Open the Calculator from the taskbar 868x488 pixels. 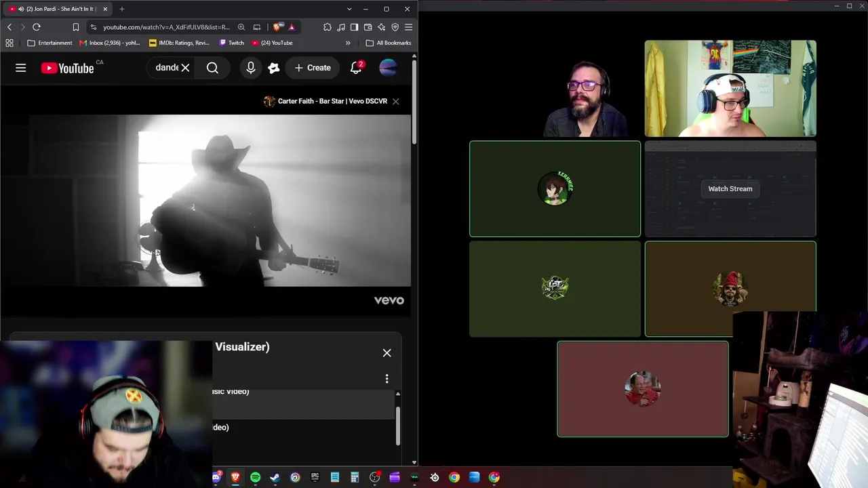pos(355,477)
